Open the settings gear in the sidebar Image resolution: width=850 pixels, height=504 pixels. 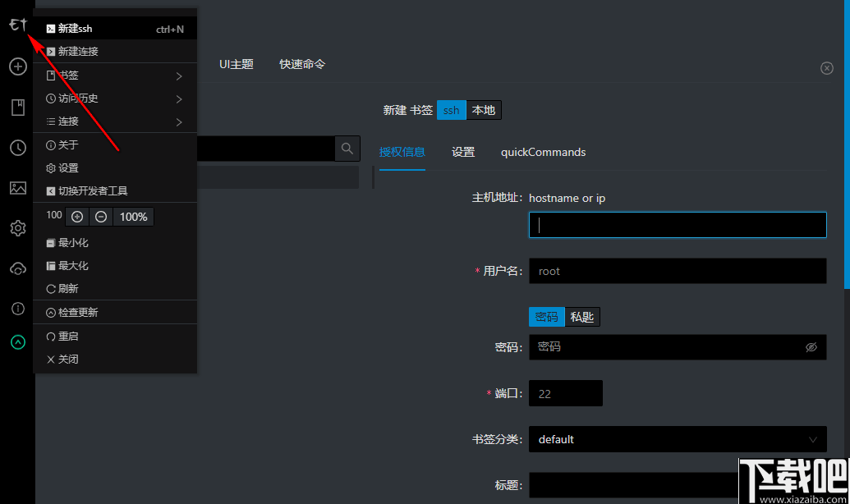point(18,228)
